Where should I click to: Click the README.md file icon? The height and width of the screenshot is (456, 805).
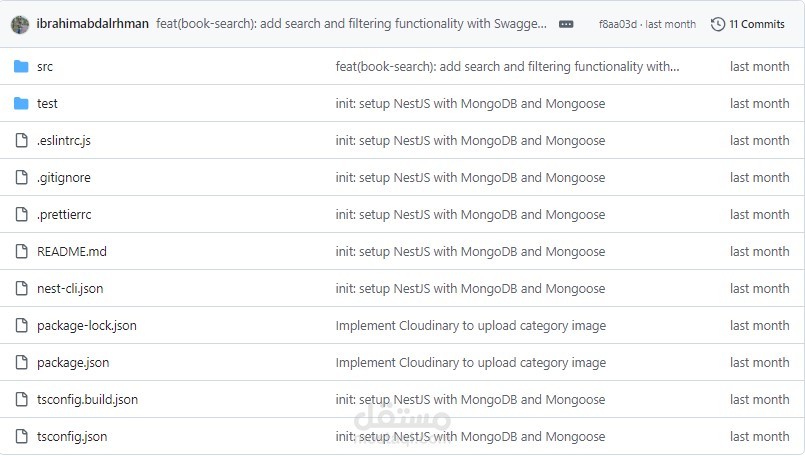point(22,251)
